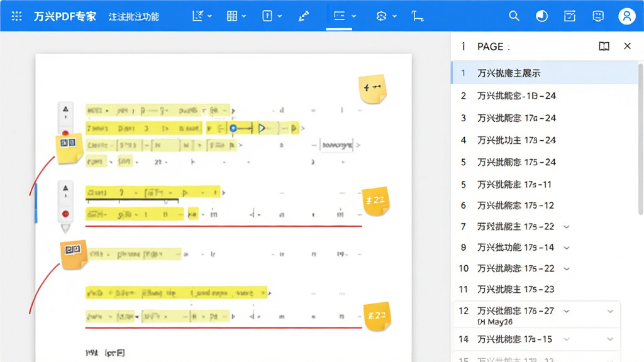This screenshot has width=644, height=362.
Task: Toggle the book view icon in PAGE panel
Action: tap(604, 47)
